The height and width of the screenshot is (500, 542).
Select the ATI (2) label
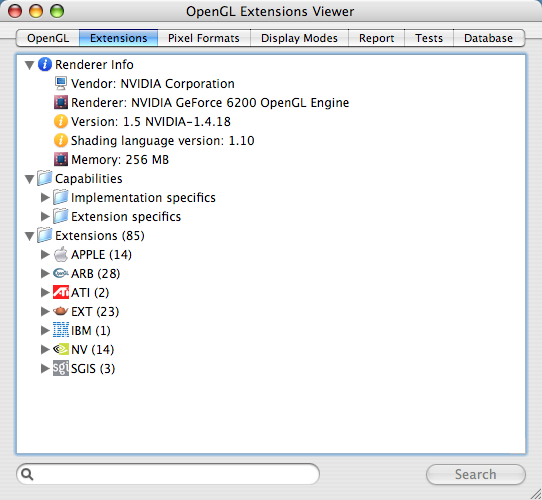(90, 293)
